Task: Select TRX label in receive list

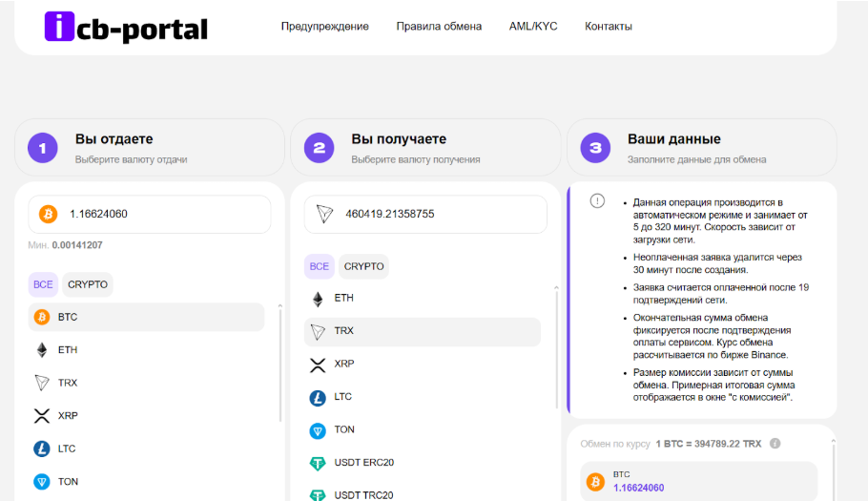Action: click(x=343, y=330)
